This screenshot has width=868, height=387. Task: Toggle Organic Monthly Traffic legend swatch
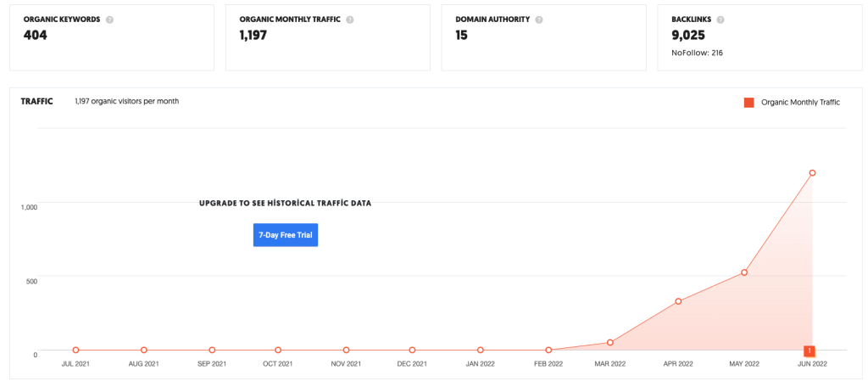[748, 103]
